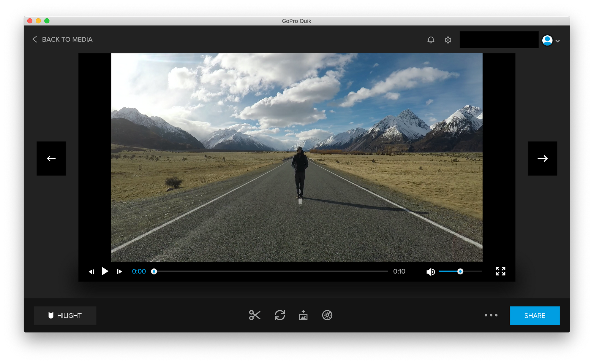Open the more options menu
The image size is (594, 364).
coord(491,315)
